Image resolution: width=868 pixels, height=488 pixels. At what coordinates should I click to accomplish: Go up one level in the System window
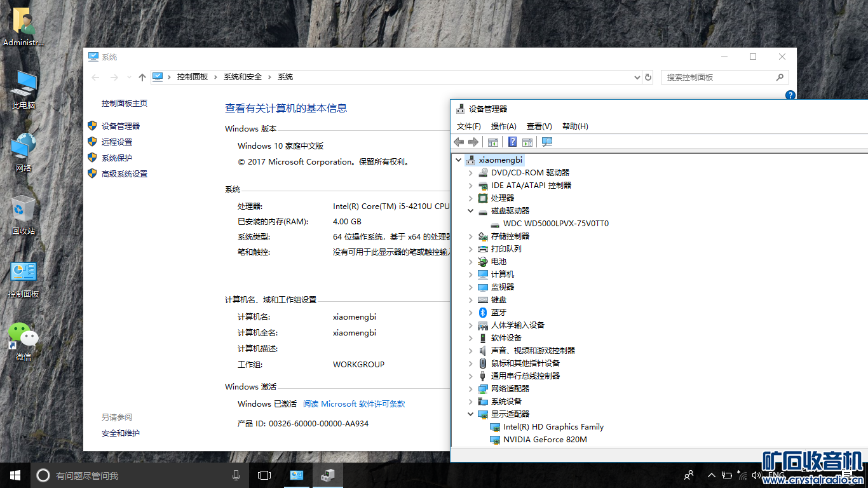[x=142, y=77]
